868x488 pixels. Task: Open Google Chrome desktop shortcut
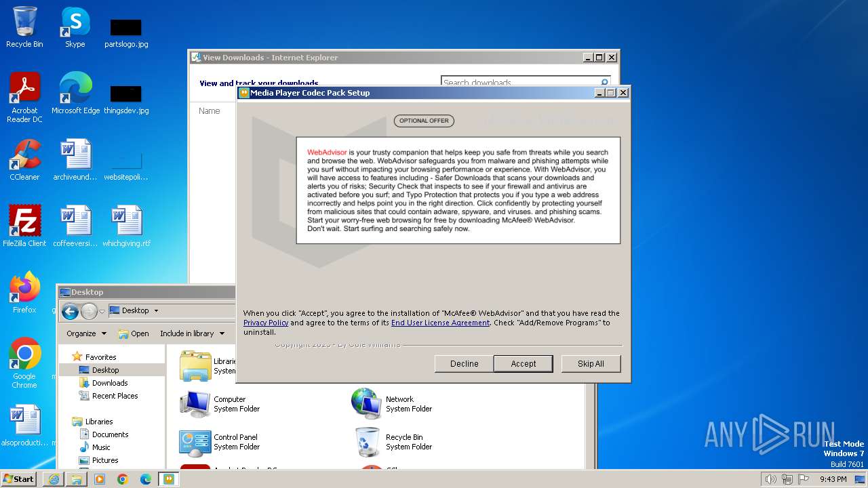click(24, 363)
